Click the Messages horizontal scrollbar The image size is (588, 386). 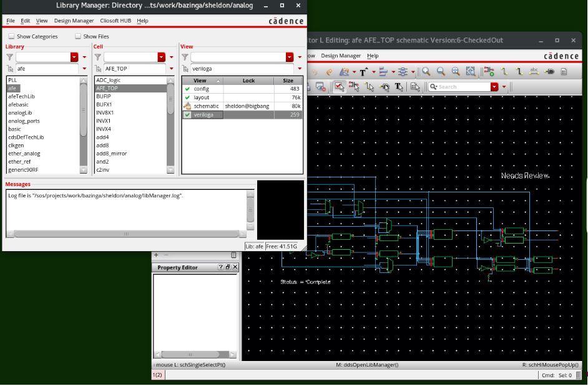click(126, 234)
